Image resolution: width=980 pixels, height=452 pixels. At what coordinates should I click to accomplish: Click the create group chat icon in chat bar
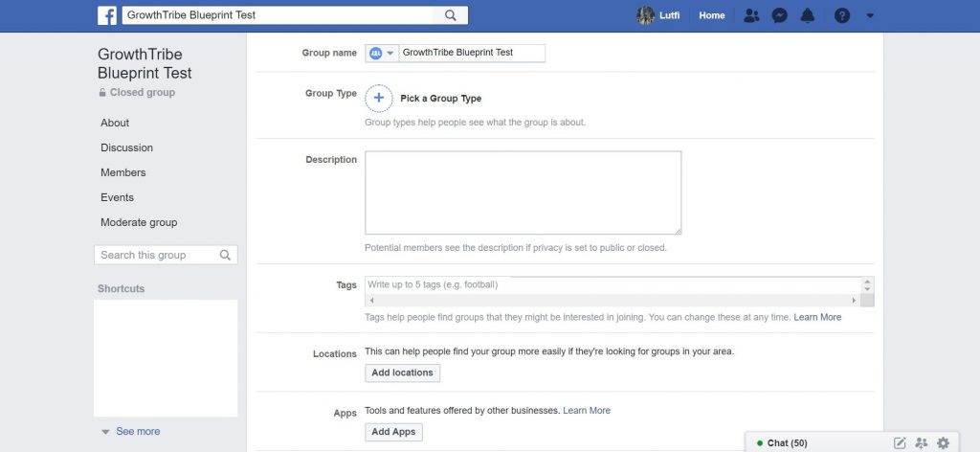pos(922,443)
